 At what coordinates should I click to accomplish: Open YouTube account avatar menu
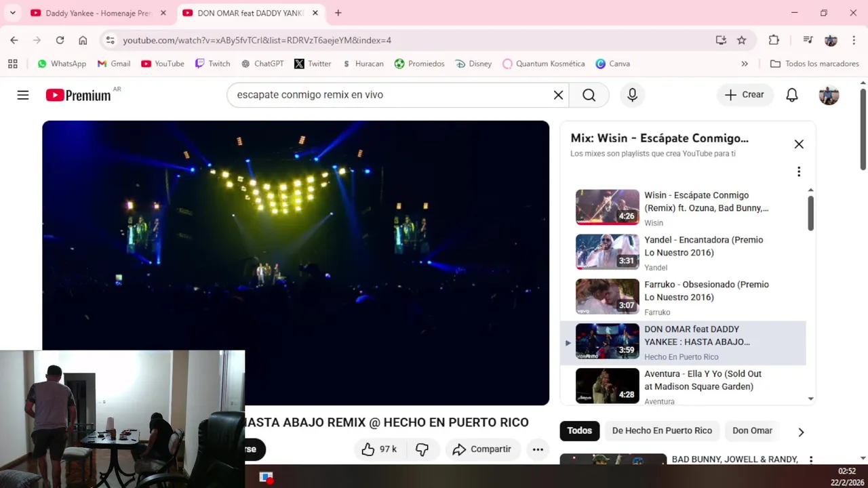(x=829, y=95)
